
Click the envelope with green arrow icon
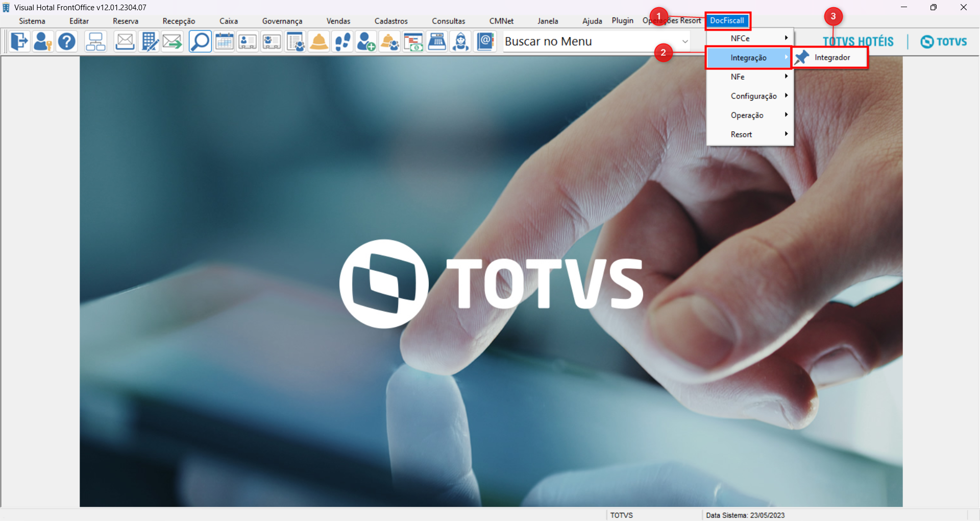pos(173,41)
